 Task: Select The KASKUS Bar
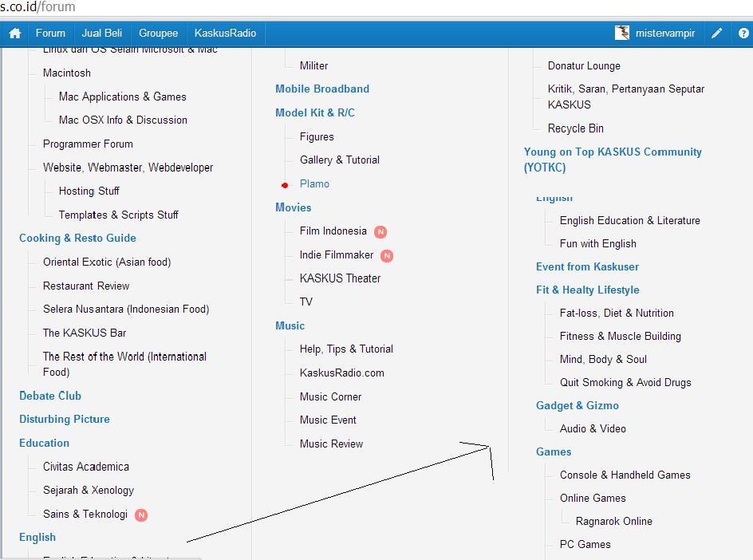pyautogui.click(x=85, y=333)
